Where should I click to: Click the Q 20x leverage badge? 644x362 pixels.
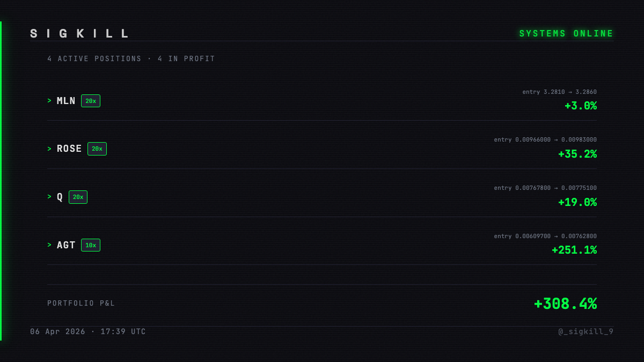coord(78,197)
